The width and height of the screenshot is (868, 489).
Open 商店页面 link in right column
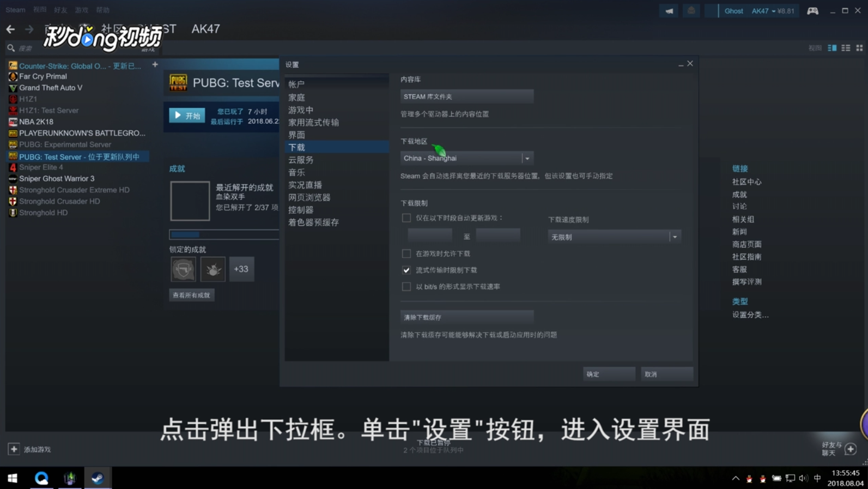(x=746, y=244)
